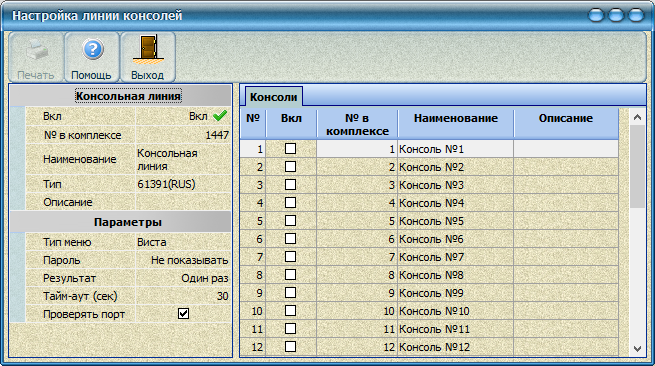Enable checkbox for Консоль №7
Image resolution: width=655 pixels, height=366 pixels.
[x=290, y=256]
